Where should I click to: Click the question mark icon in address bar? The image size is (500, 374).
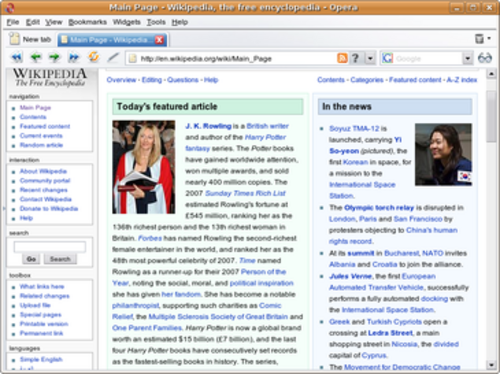pos(356,58)
